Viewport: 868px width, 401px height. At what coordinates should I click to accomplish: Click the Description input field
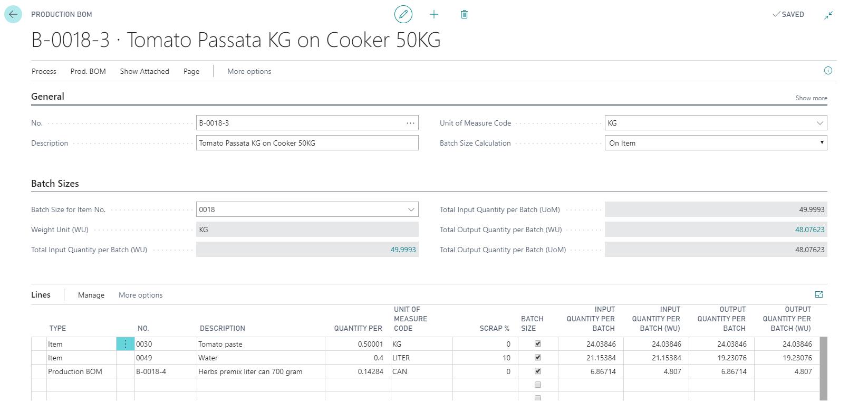pos(307,143)
